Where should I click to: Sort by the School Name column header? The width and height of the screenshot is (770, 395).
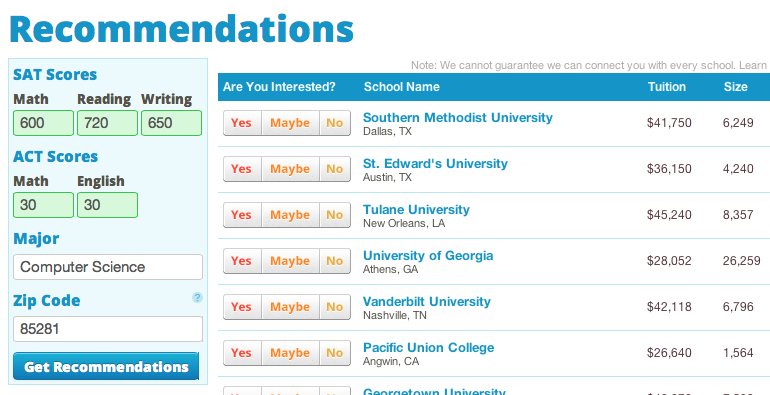click(x=402, y=87)
